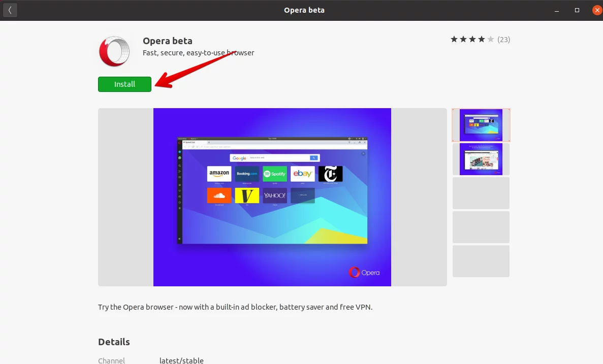View the large Opera screenshot preview
The height and width of the screenshot is (364, 603).
click(x=272, y=197)
